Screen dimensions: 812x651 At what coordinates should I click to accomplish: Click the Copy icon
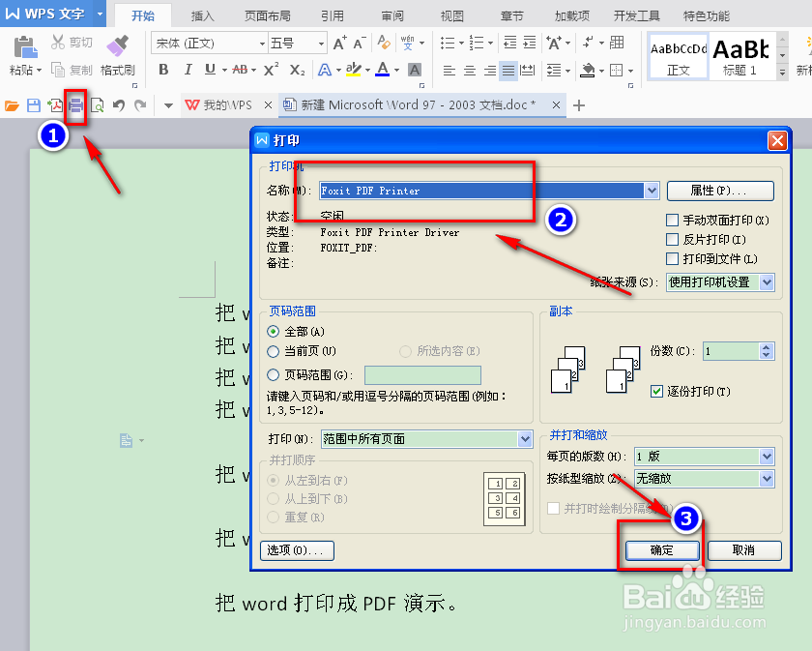click(57, 70)
